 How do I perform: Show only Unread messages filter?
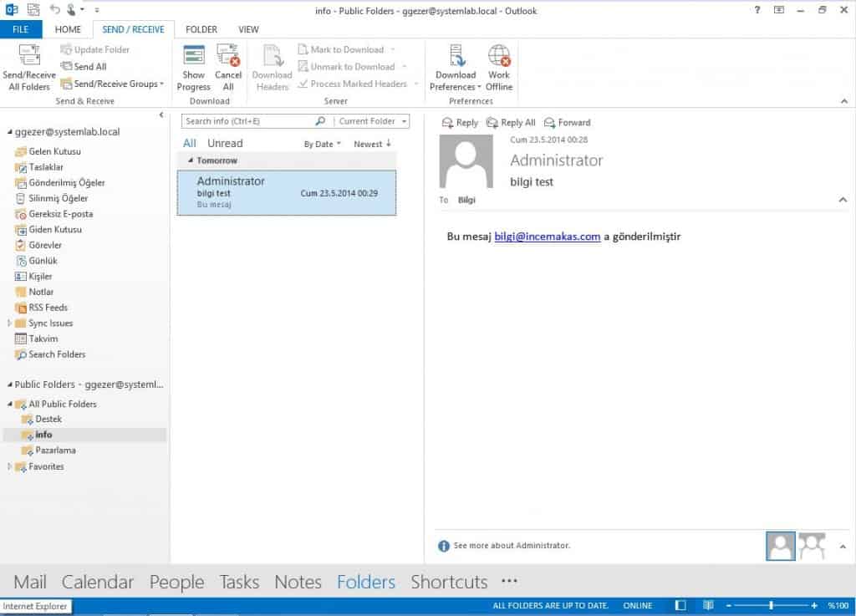click(225, 144)
